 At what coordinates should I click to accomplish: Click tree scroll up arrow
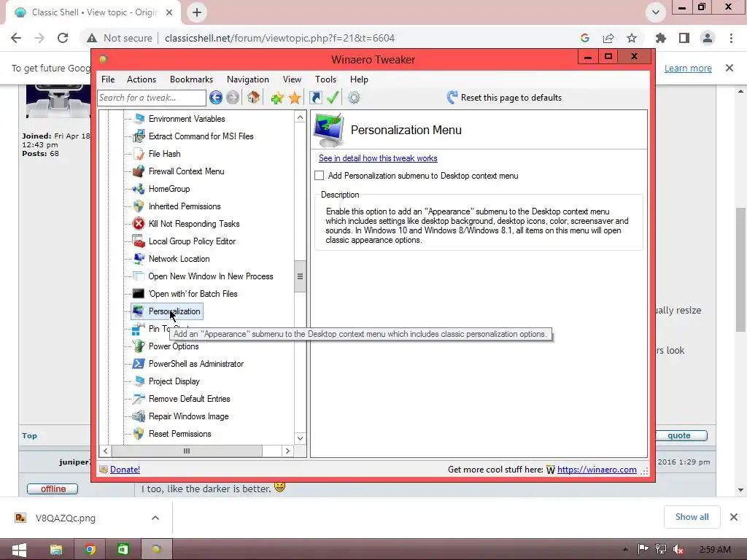(x=300, y=117)
